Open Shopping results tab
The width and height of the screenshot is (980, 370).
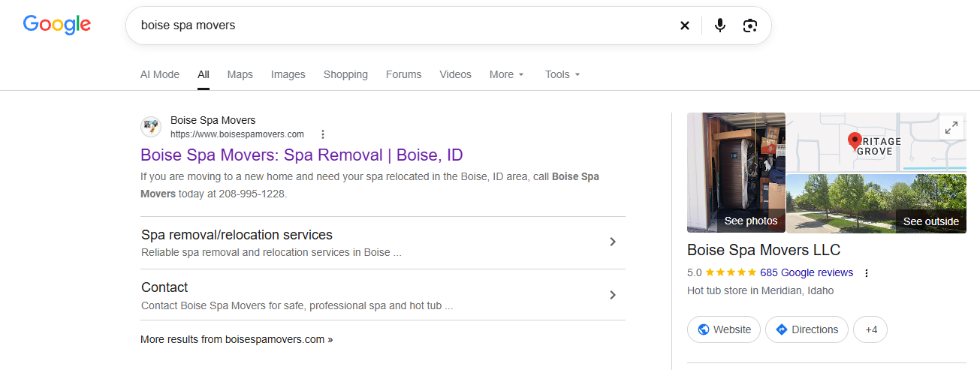click(x=345, y=74)
